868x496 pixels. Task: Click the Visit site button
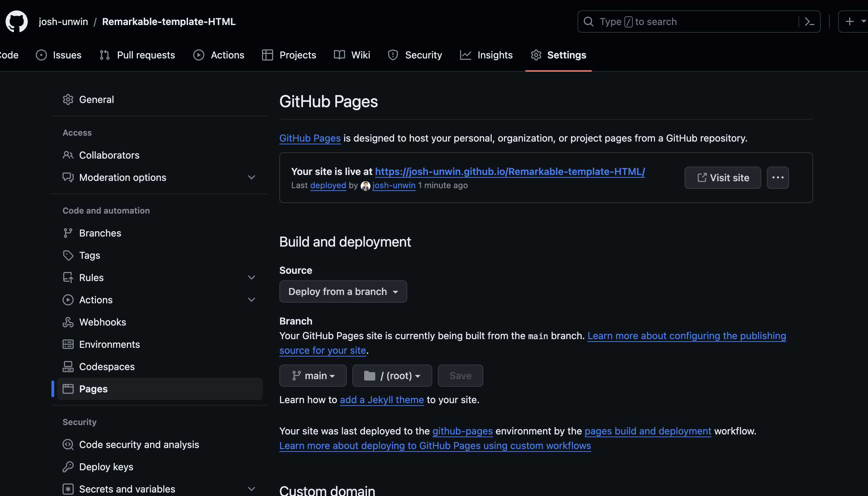point(723,178)
